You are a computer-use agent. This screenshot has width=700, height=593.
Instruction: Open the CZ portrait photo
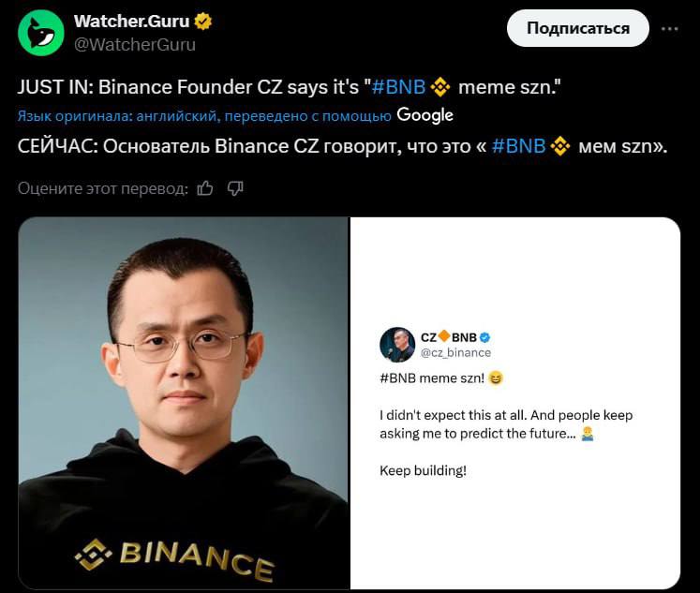pyautogui.click(x=183, y=403)
